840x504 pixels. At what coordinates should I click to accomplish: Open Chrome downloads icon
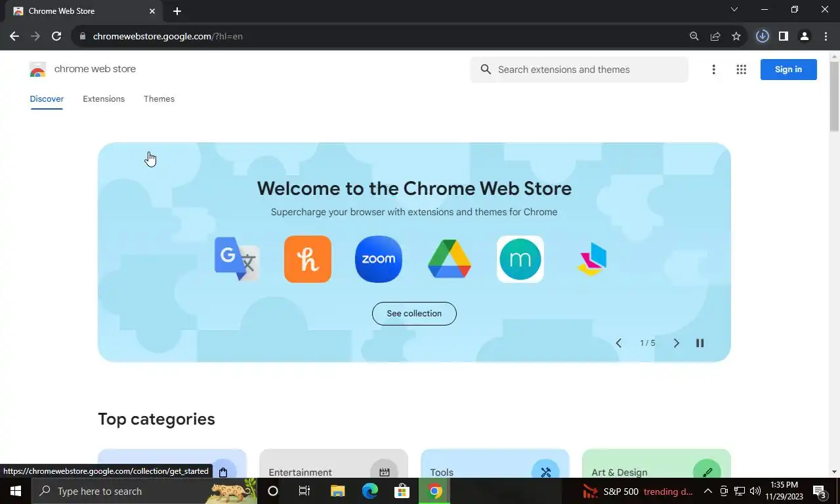click(762, 36)
